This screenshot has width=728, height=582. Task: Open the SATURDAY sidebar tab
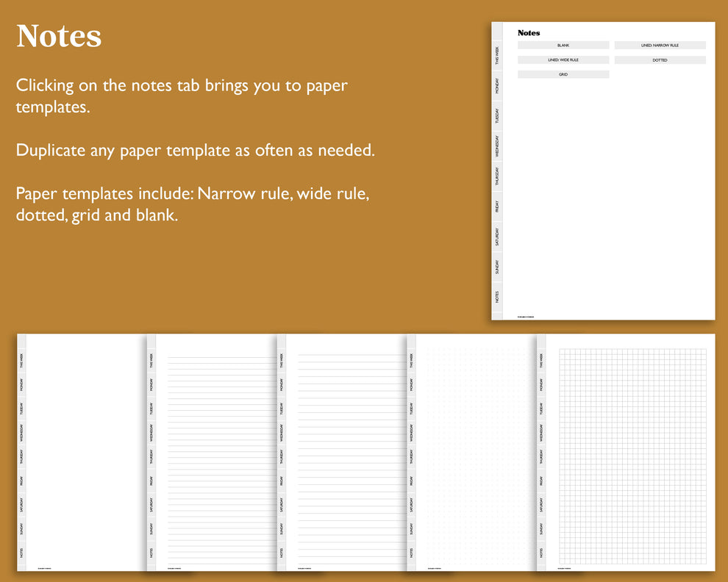497,237
